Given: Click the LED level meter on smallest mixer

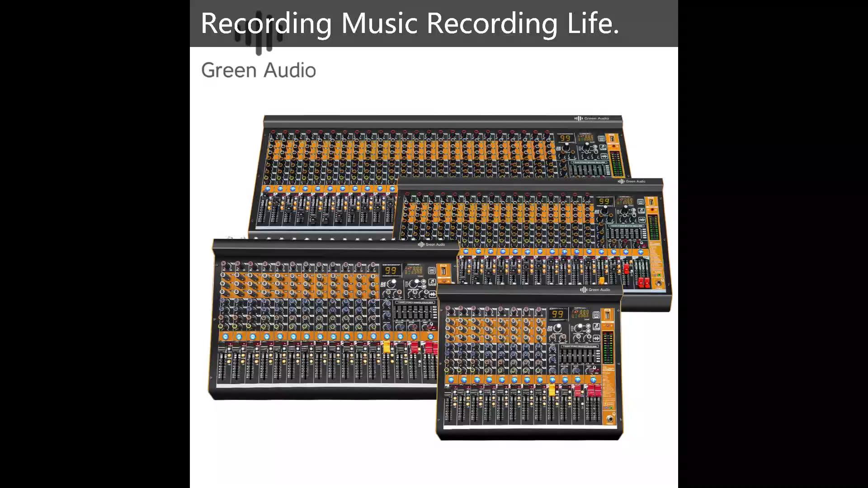Looking at the screenshot, I should (x=608, y=347).
